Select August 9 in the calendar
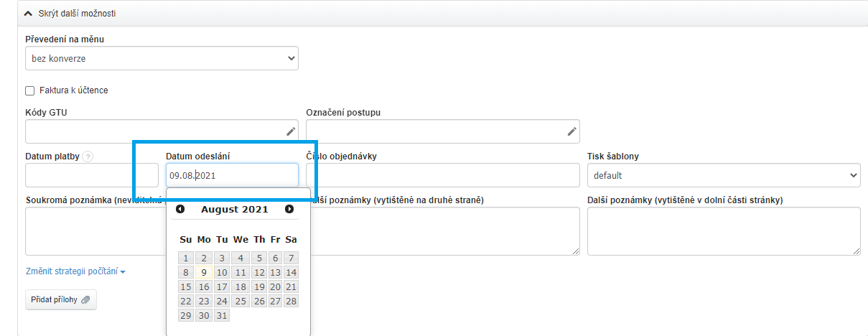Image resolution: width=868 pixels, height=336 pixels. pos(204,273)
